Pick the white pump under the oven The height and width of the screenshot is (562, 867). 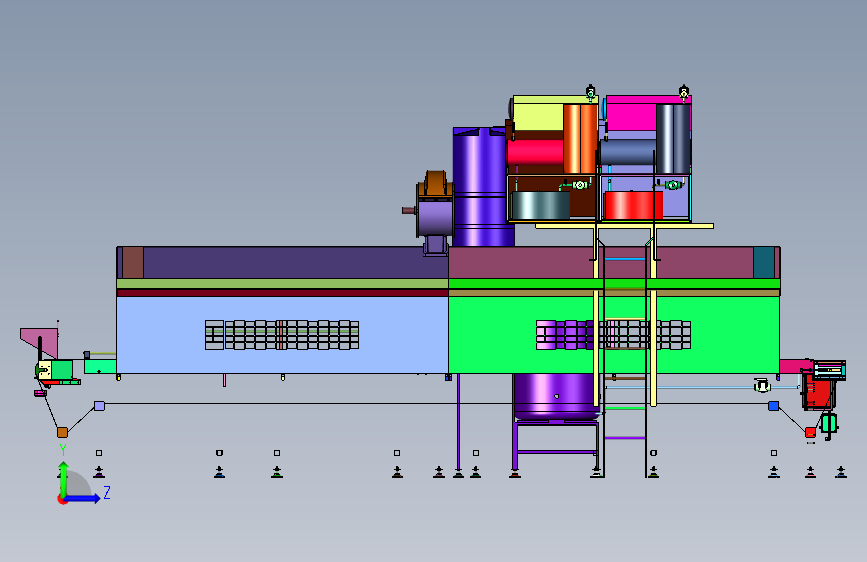click(x=762, y=385)
